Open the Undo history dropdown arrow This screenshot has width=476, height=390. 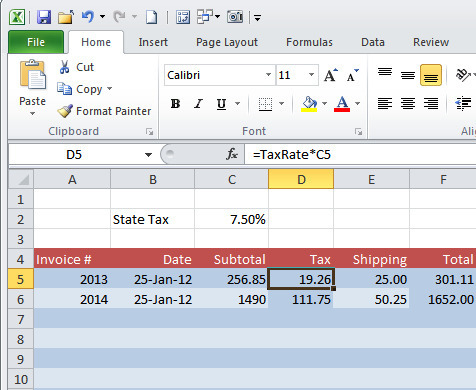102,17
